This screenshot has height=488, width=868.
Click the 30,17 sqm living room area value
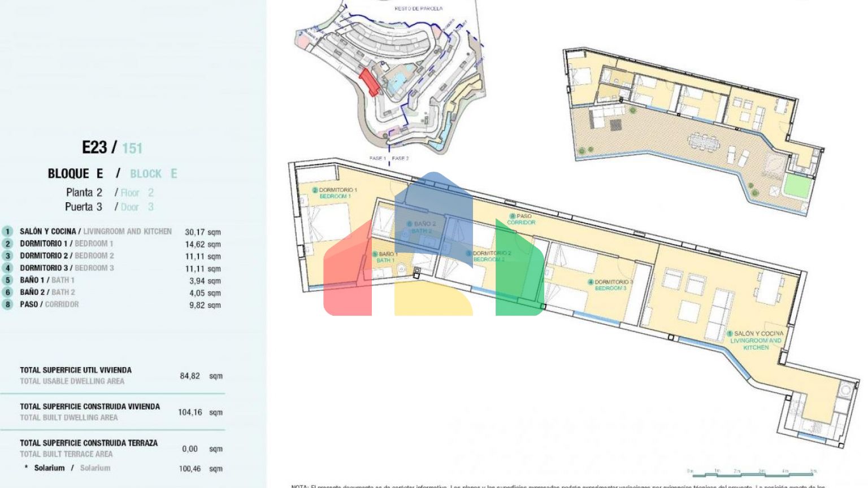tap(203, 232)
